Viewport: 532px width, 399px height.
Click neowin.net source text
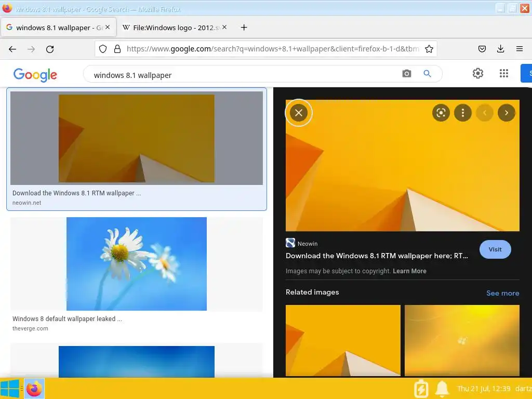coord(27,203)
